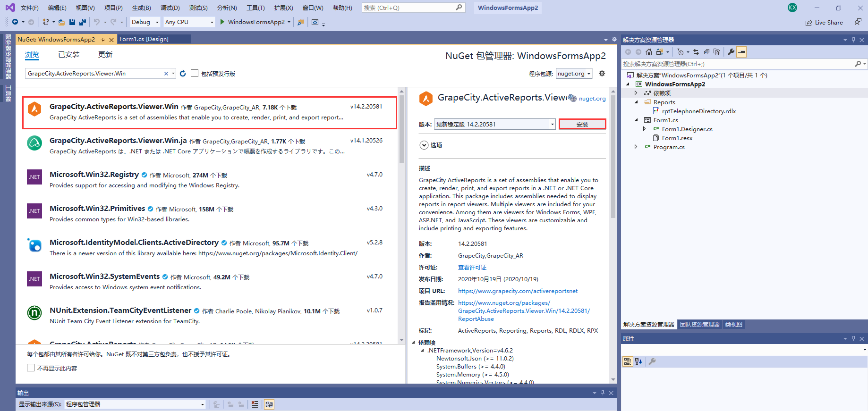Open the 调试(D) menu

(x=170, y=8)
